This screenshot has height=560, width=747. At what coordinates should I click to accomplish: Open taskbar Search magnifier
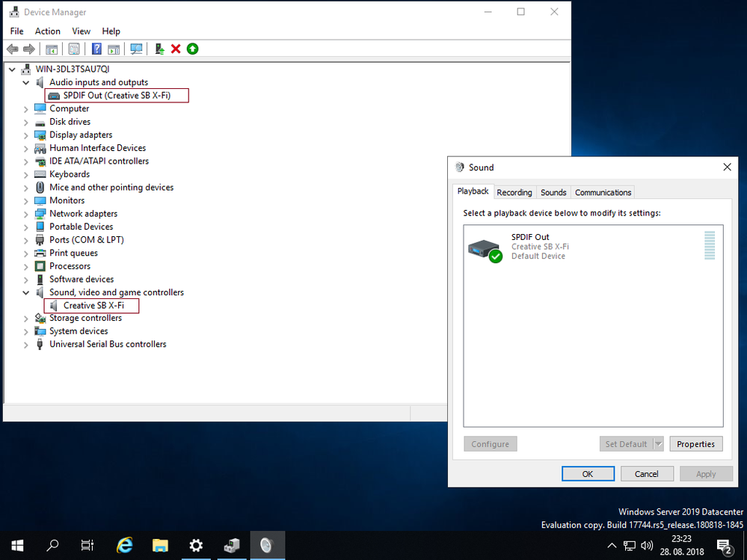52,545
